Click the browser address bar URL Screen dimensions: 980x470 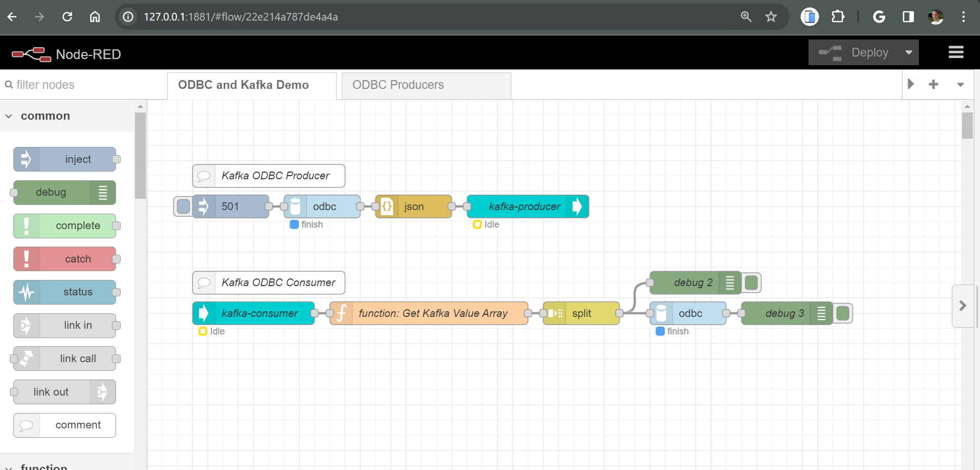pyautogui.click(x=241, y=17)
